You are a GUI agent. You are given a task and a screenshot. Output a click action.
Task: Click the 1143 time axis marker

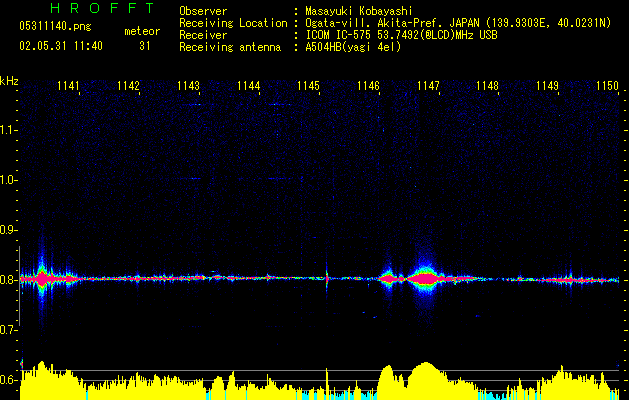[x=188, y=86]
